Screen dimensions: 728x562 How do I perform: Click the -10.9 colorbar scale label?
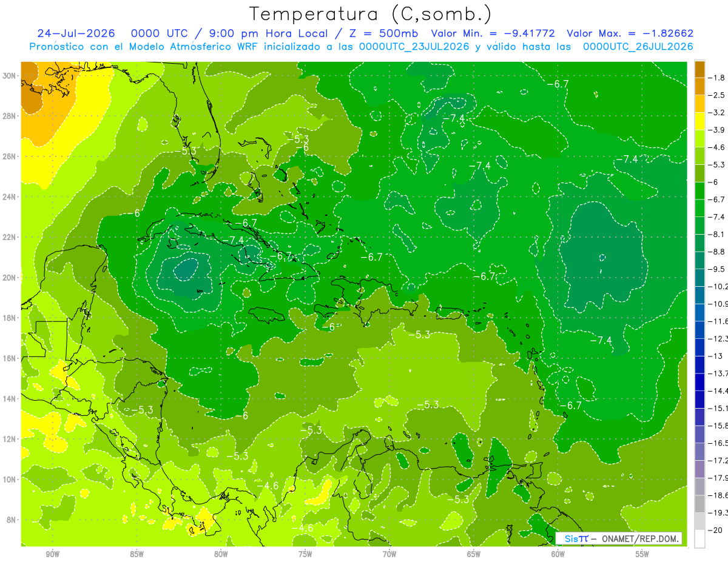coord(718,304)
